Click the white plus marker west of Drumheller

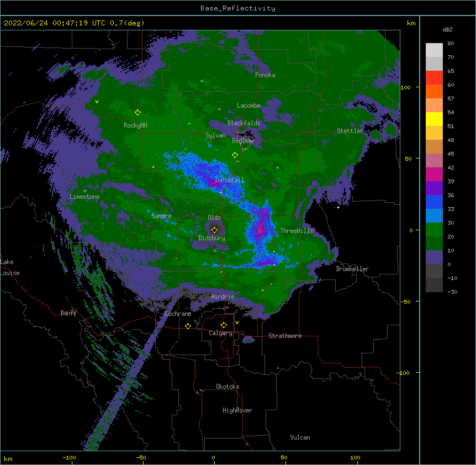(x=338, y=207)
